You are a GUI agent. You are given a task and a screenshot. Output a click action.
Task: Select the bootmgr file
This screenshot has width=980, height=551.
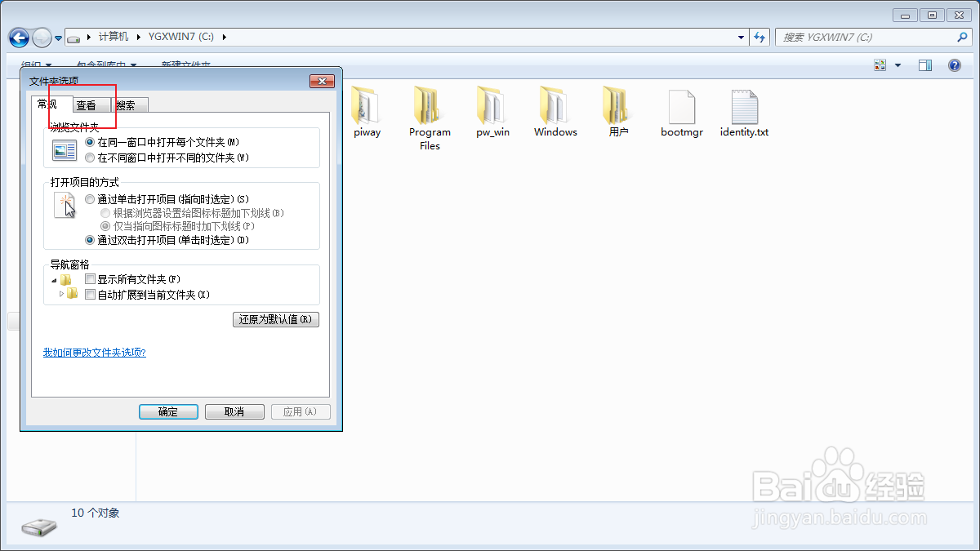pyautogui.click(x=681, y=113)
